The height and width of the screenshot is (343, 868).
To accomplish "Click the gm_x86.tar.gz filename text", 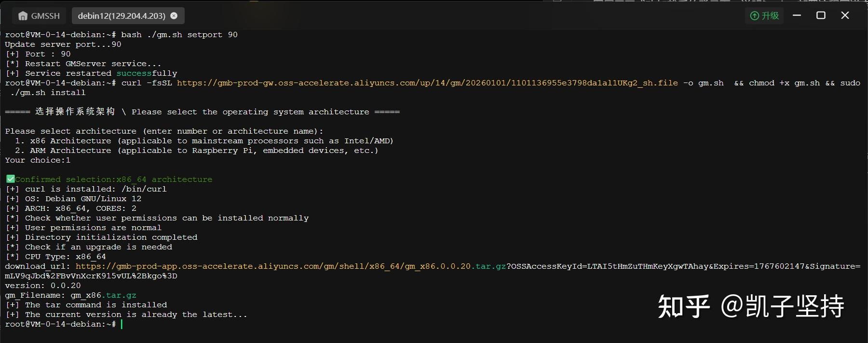I will pyautogui.click(x=103, y=295).
